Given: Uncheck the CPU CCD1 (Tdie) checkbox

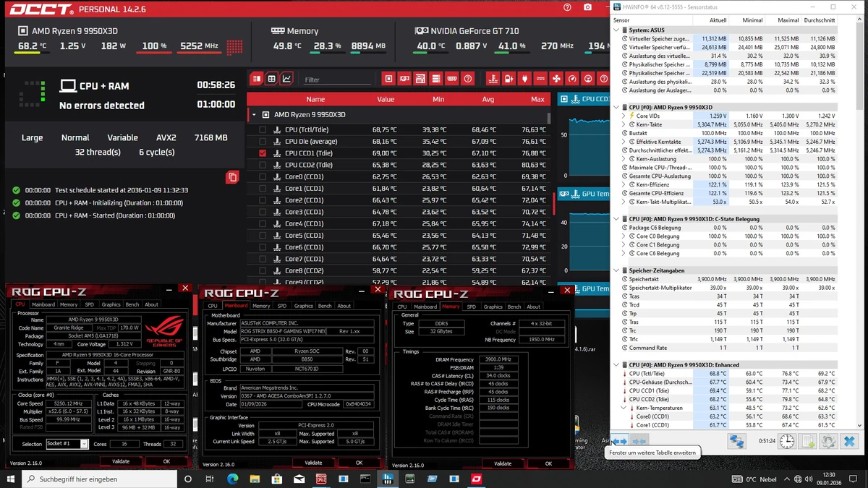Looking at the screenshot, I should click(263, 153).
